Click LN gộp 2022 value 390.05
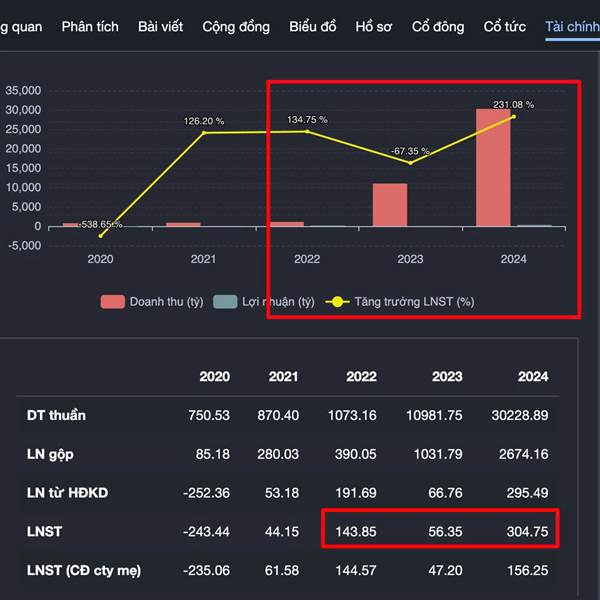The width and height of the screenshot is (600, 600). pyautogui.click(x=355, y=454)
